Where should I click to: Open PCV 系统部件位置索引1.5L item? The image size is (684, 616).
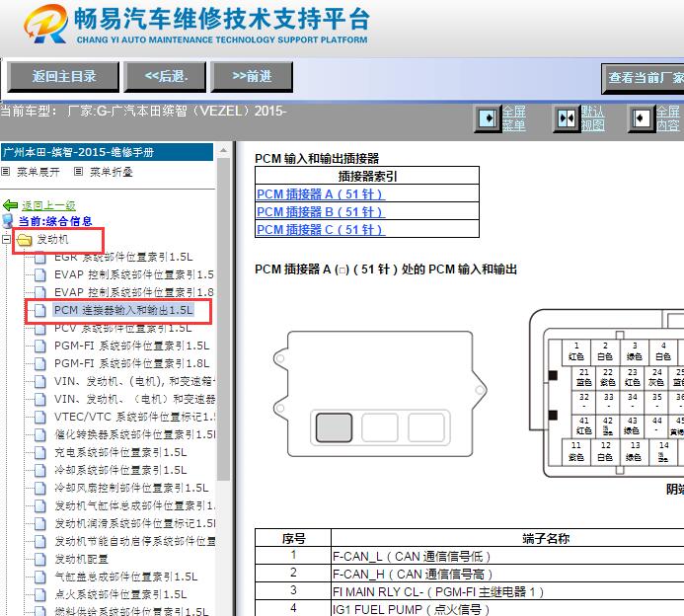(x=123, y=328)
